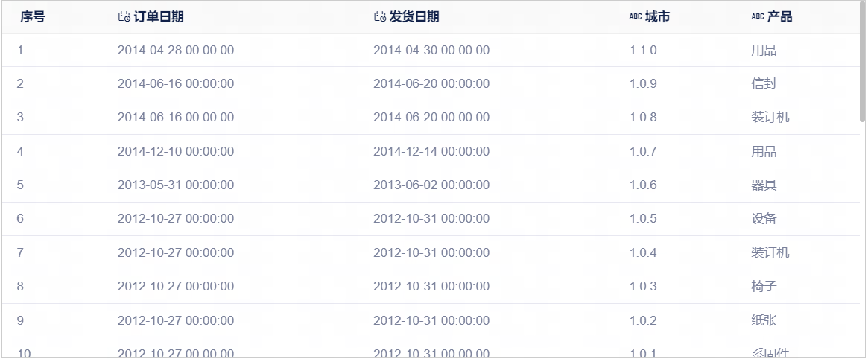Click the product cell 椅子
This screenshot has height=359, width=868.
[764, 287]
